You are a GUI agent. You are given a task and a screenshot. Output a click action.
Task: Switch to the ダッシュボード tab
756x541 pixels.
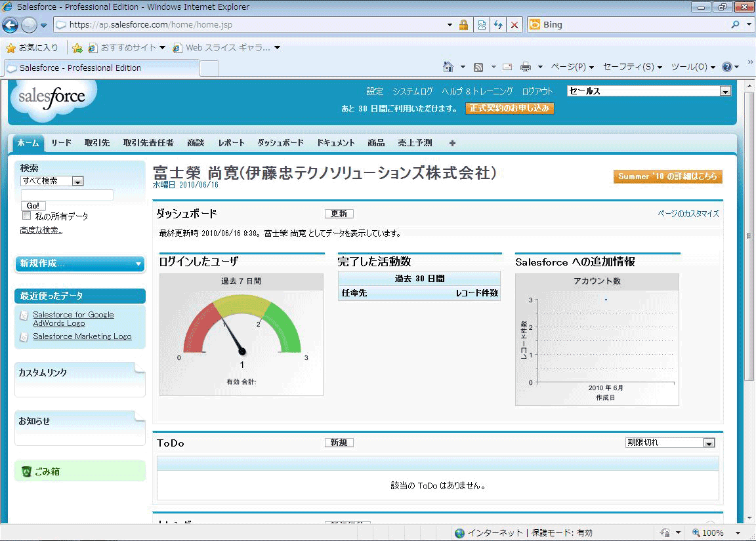click(281, 143)
